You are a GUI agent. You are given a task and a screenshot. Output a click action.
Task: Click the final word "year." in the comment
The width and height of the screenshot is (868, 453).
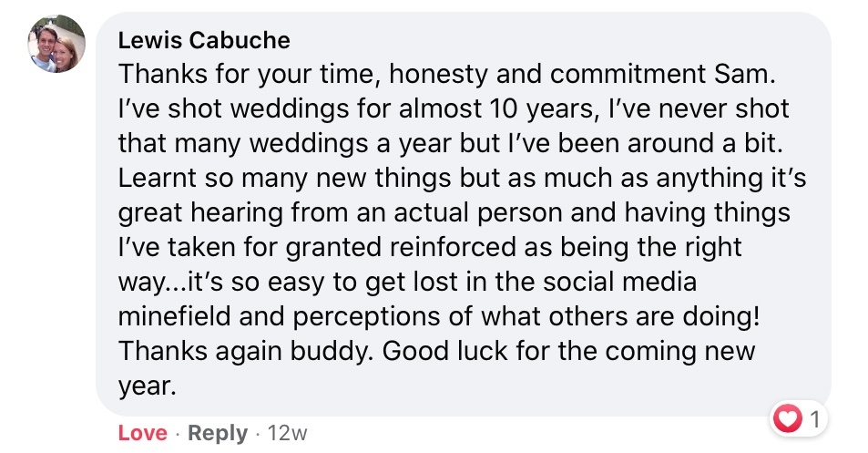(145, 385)
